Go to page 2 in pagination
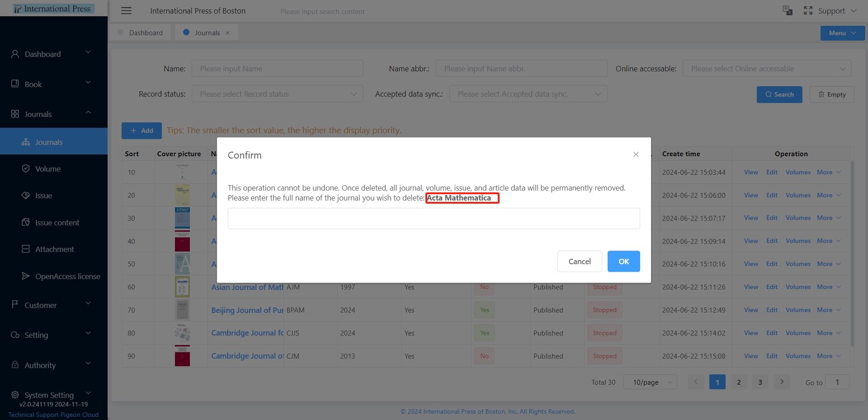 click(x=739, y=382)
